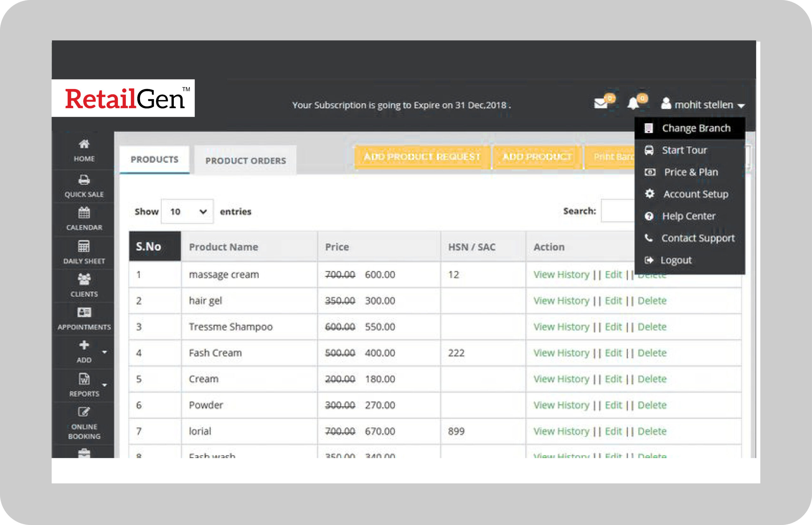Click the mail envelope notification icon
The width and height of the screenshot is (812, 525).
(601, 103)
